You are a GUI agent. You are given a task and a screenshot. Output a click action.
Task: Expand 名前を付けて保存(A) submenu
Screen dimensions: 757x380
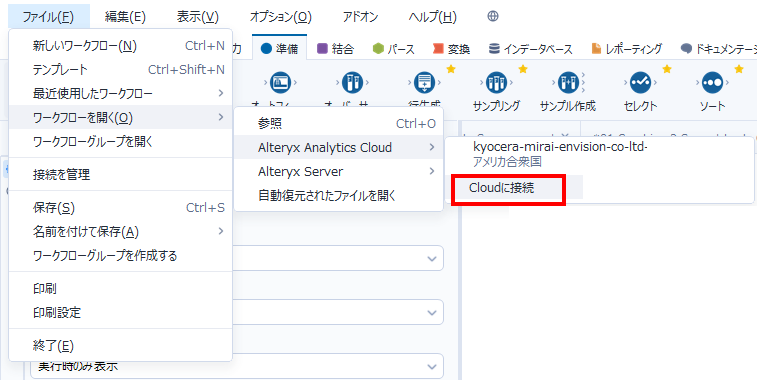point(121,232)
